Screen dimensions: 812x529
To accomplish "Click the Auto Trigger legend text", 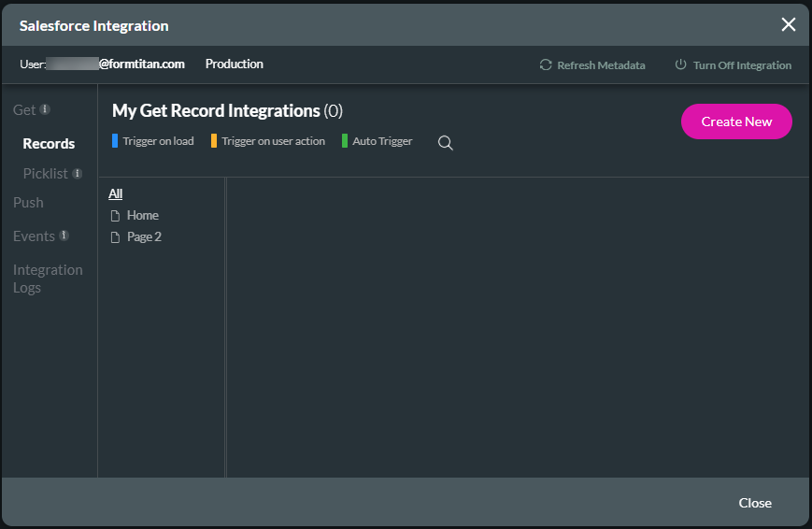I will point(382,141).
